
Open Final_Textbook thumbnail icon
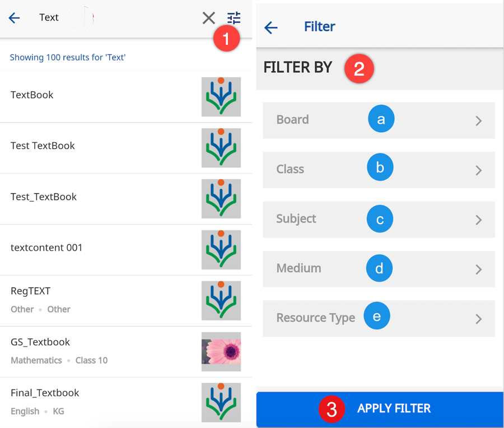(x=221, y=402)
